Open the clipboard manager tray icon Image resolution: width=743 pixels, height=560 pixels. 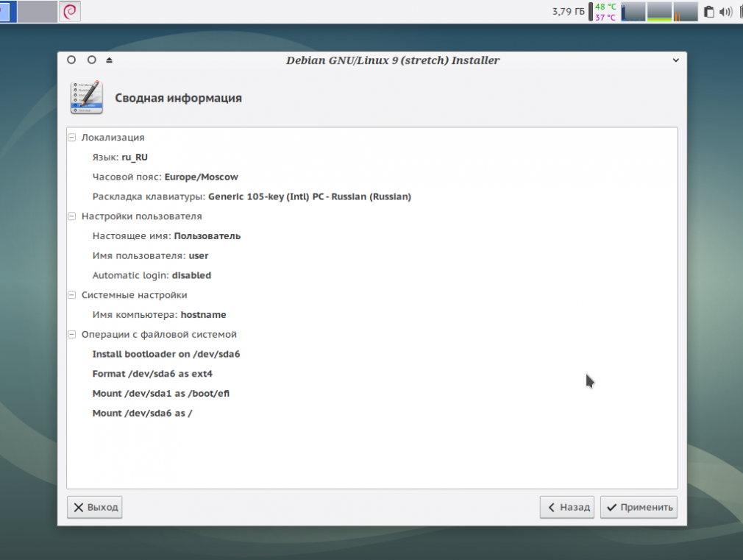click(x=708, y=12)
